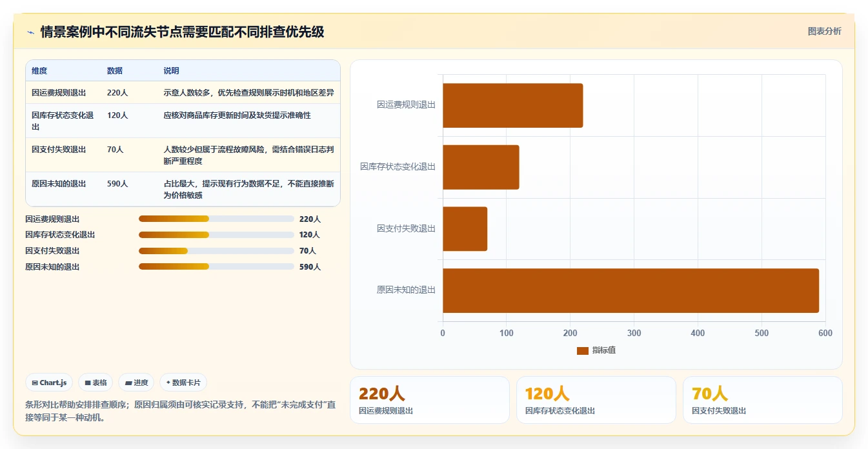Click the x-axis tick 600

point(825,333)
